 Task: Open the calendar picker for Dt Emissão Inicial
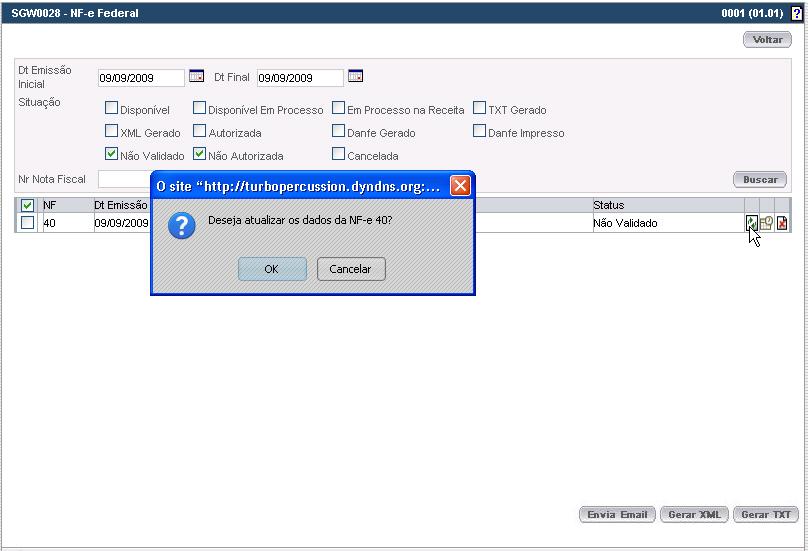(x=196, y=77)
